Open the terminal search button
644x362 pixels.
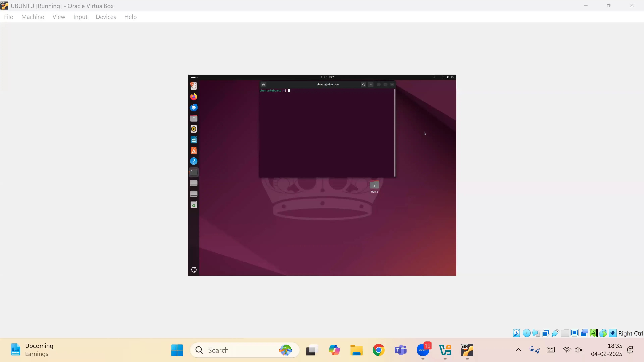tap(363, 84)
